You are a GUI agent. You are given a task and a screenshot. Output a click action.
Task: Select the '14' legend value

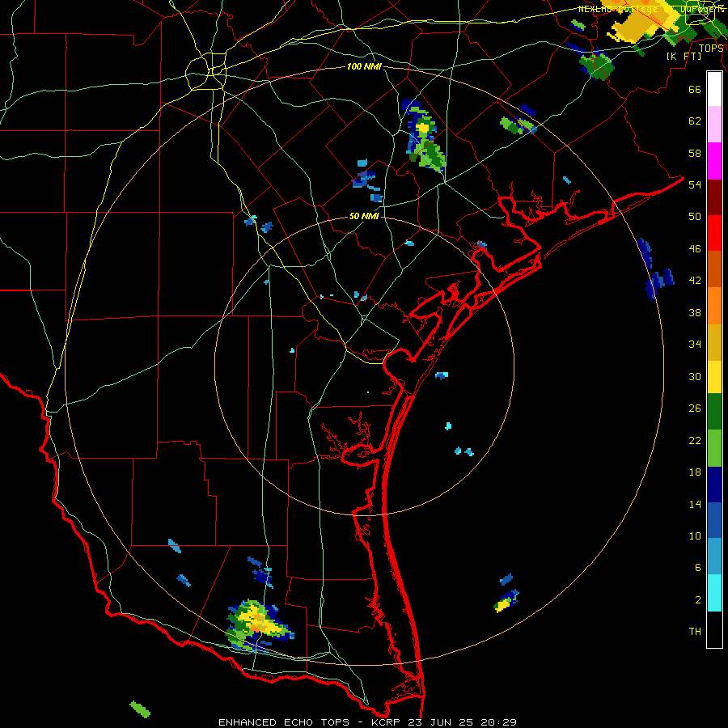695,505
